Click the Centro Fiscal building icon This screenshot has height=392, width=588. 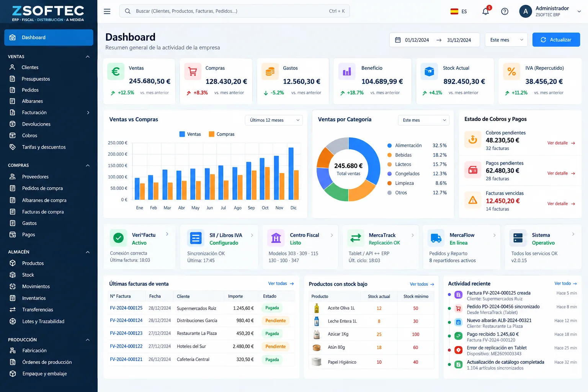pyautogui.click(x=276, y=238)
